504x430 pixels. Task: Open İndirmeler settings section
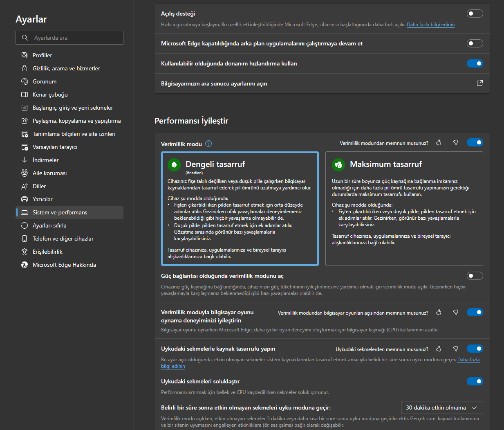(x=69, y=160)
